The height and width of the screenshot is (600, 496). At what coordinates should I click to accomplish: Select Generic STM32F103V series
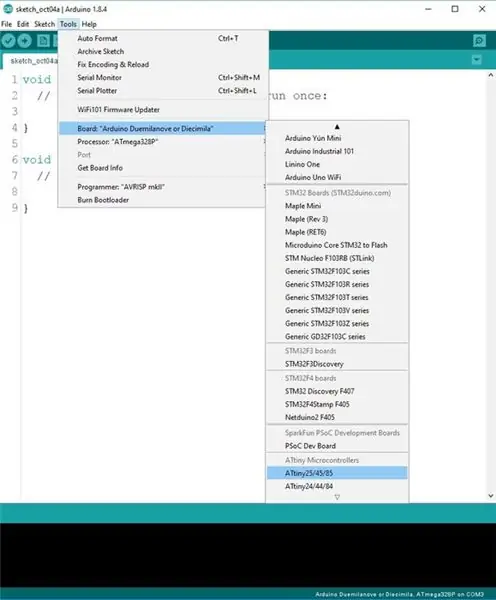337,310
